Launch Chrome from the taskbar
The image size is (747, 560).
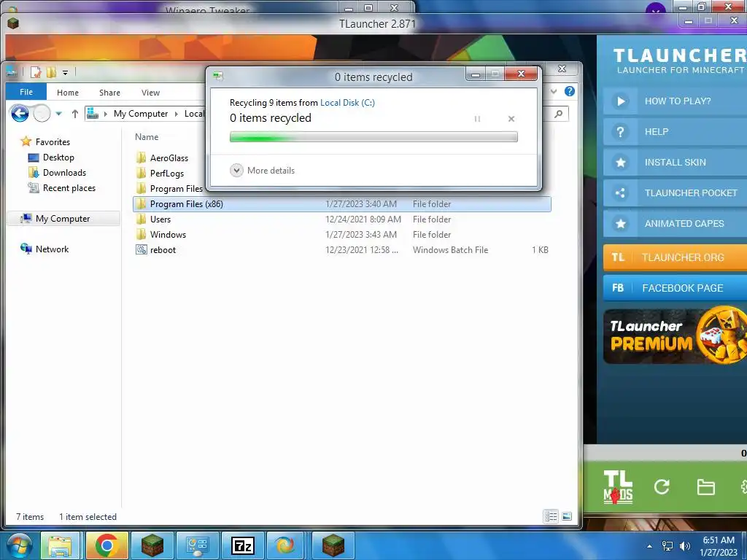click(x=107, y=545)
